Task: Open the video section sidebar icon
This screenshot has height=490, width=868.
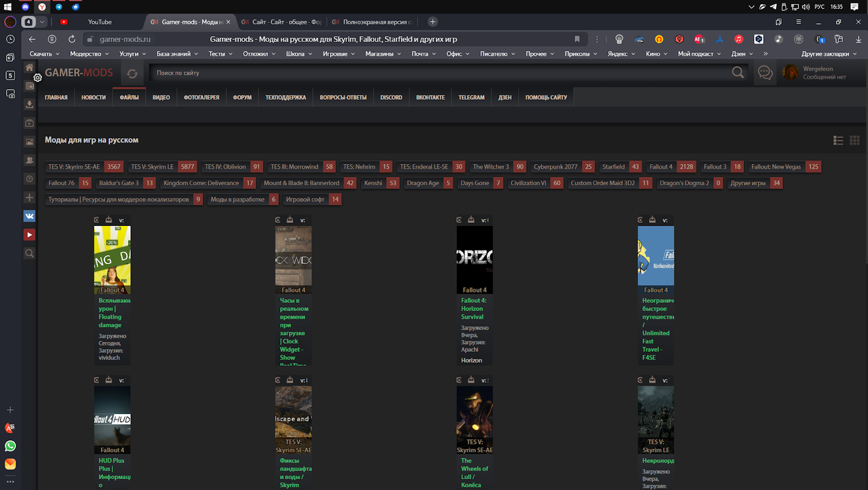Action: pos(29,124)
